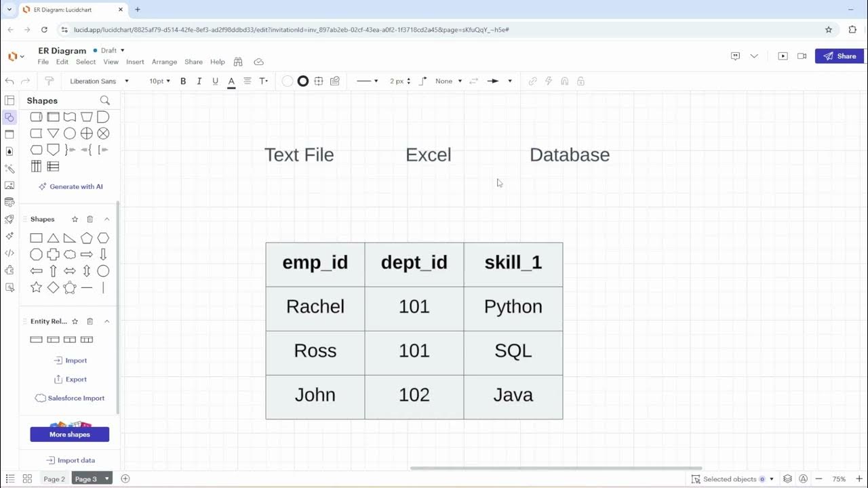Screen dimensions: 868x488
Task: Switch to Page 2 tab
Action: [x=54, y=479]
